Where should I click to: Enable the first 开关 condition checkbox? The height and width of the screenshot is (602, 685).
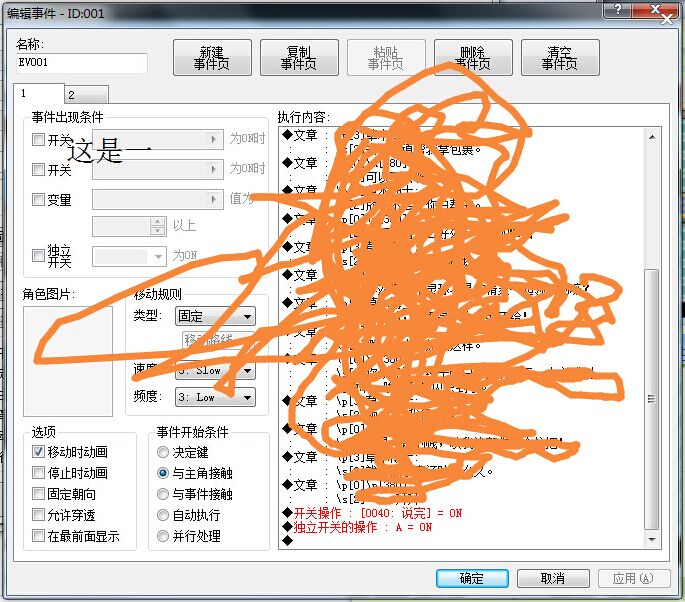(x=38, y=140)
